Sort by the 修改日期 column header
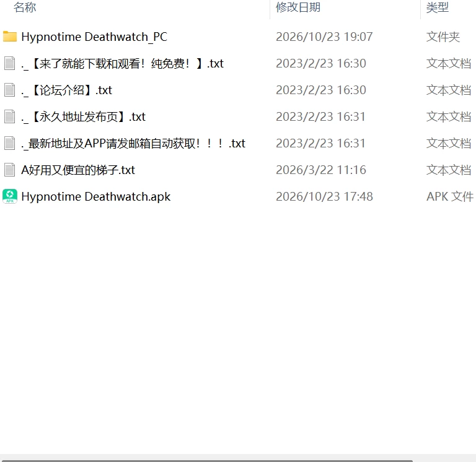Viewport: 476px width, 462px height. (x=297, y=7)
